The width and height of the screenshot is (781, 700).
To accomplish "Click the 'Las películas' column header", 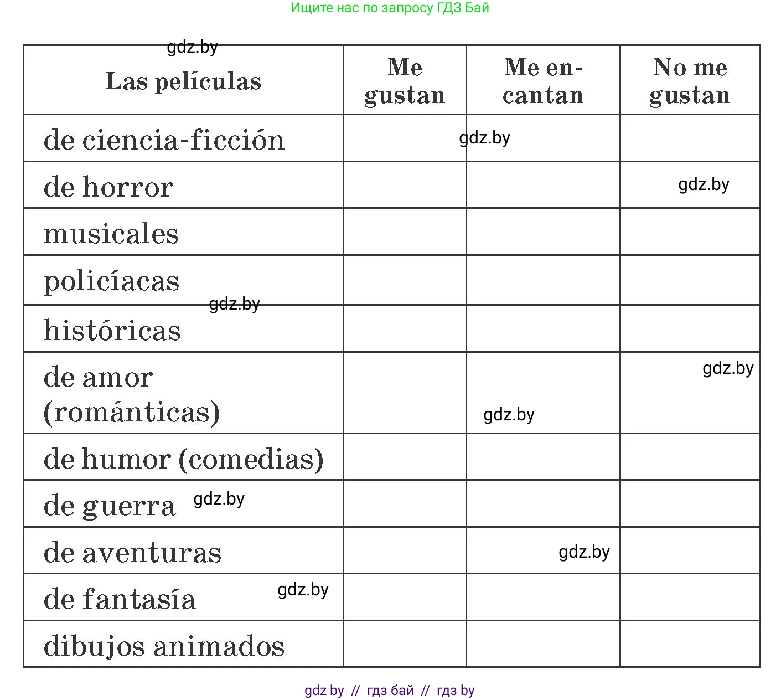I will coord(183,81).
